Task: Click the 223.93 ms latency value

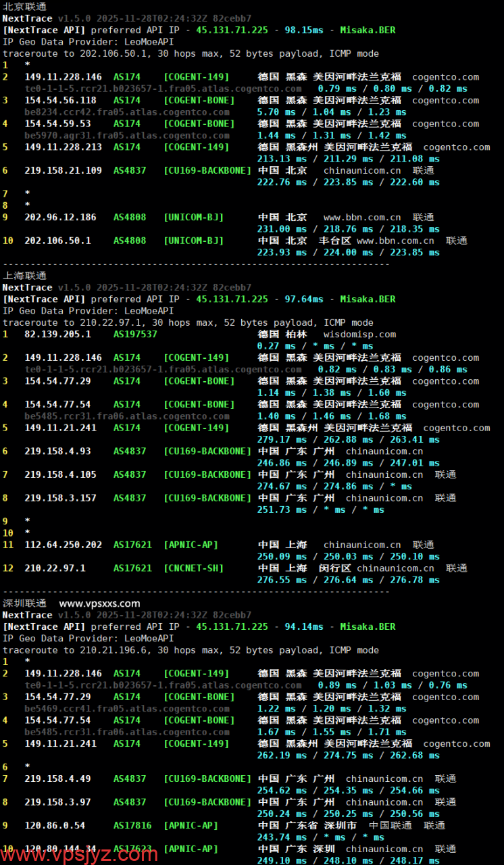Action: coord(282,253)
